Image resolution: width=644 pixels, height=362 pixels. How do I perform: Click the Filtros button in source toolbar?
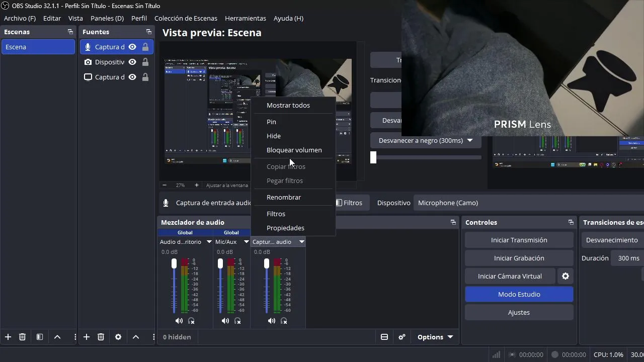[x=349, y=203]
